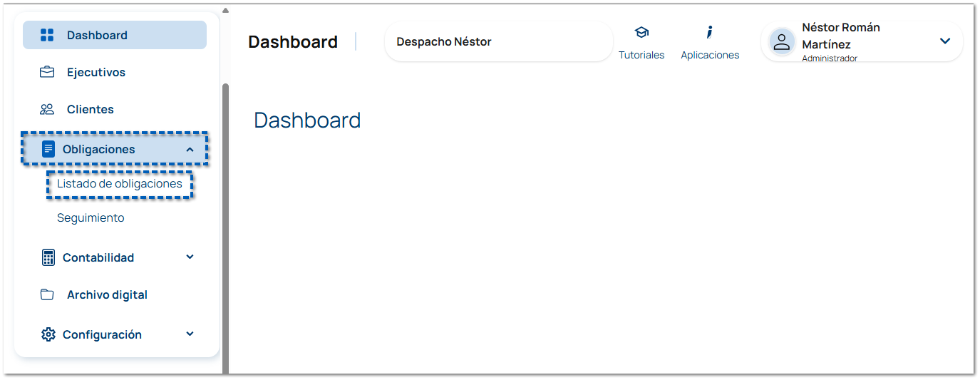Select Listado de obligaciones submenu item
This screenshot has height=380, width=980.
pos(120,184)
